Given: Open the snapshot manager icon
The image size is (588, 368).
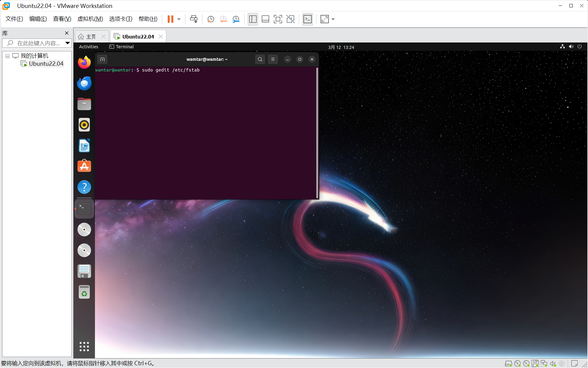Looking at the screenshot, I should pos(236,19).
